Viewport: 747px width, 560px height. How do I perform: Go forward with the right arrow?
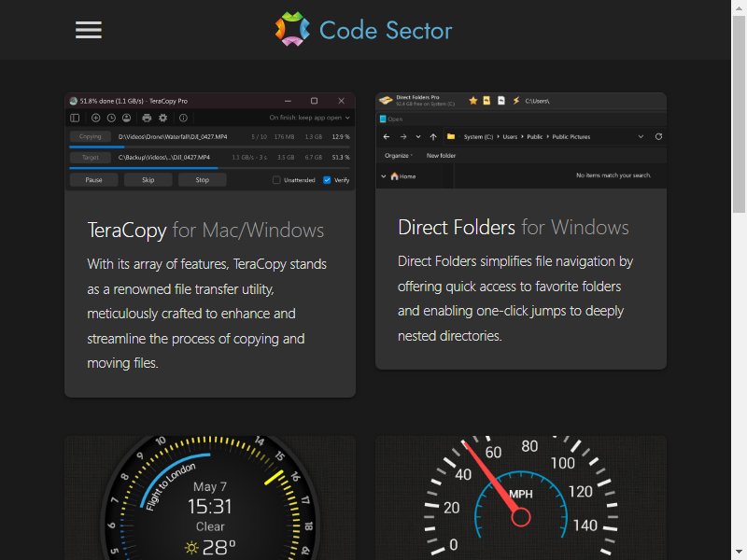403,136
